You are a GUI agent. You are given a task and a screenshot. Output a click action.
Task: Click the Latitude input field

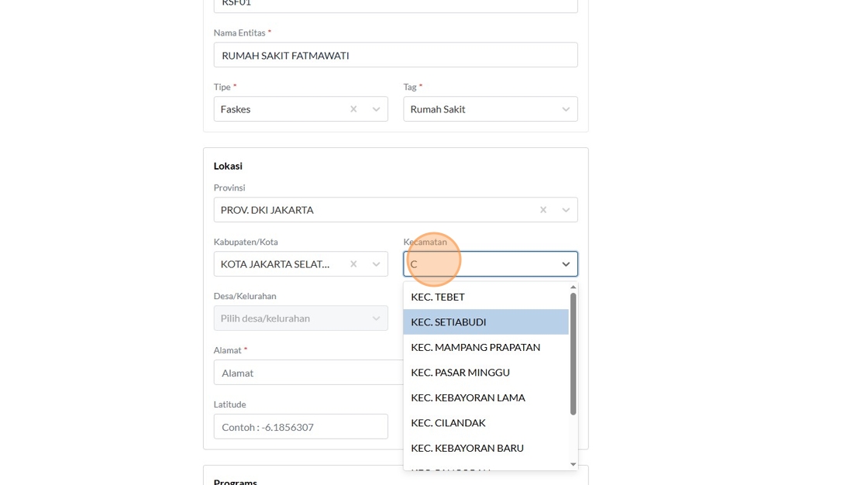(x=301, y=427)
